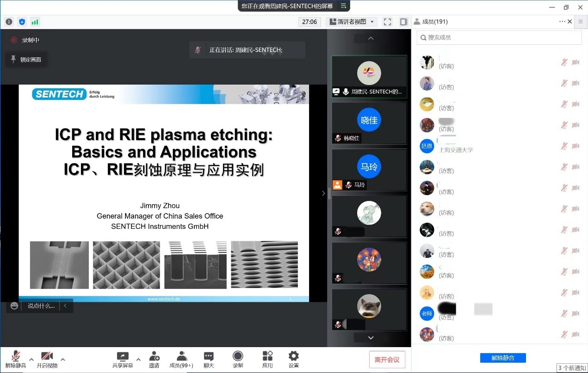Start recording with the 录制 button

click(238, 356)
